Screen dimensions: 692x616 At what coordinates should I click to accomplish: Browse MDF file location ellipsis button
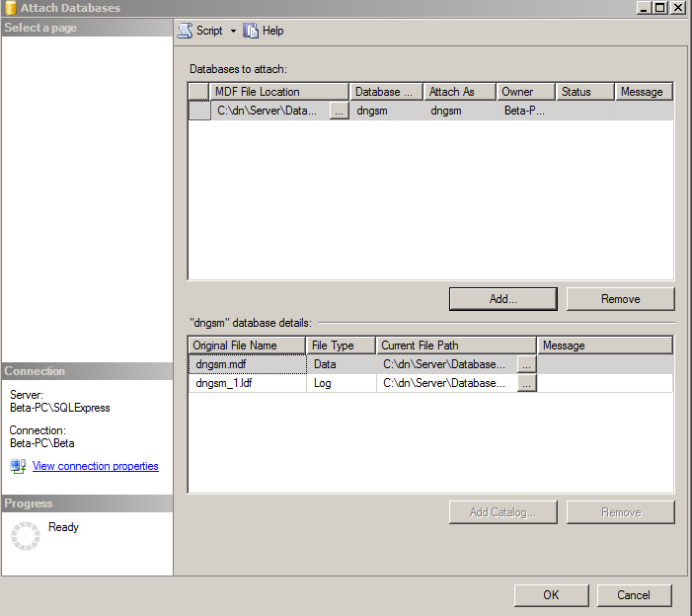point(339,111)
